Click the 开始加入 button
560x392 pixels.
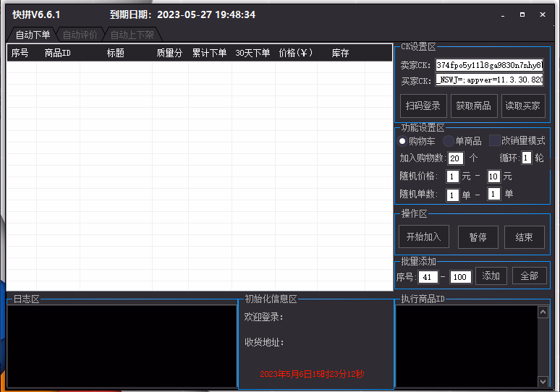[423, 237]
